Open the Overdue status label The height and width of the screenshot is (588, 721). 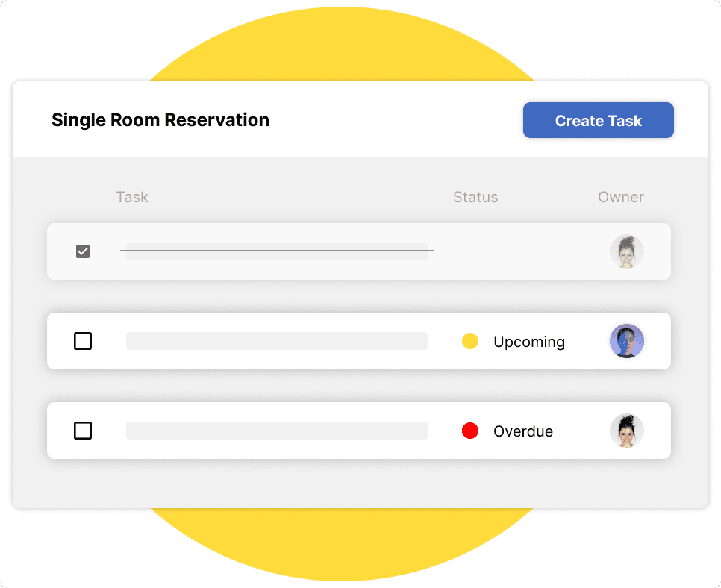(x=522, y=431)
